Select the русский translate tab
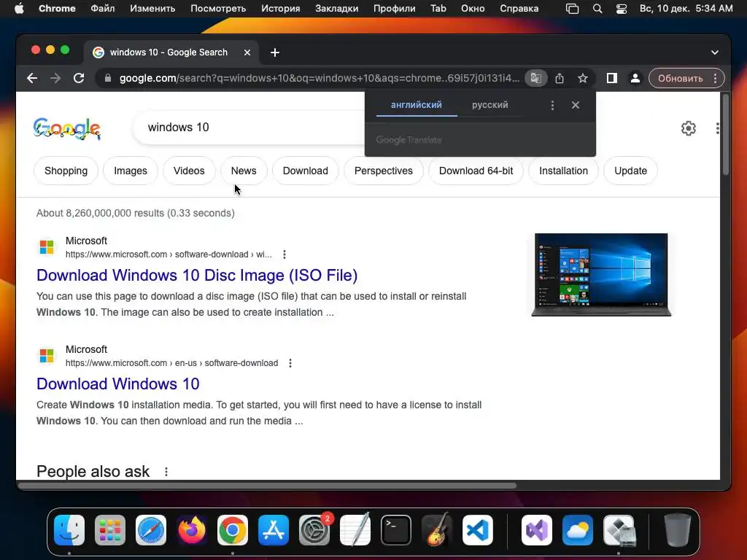The width and height of the screenshot is (747, 560). coord(489,105)
